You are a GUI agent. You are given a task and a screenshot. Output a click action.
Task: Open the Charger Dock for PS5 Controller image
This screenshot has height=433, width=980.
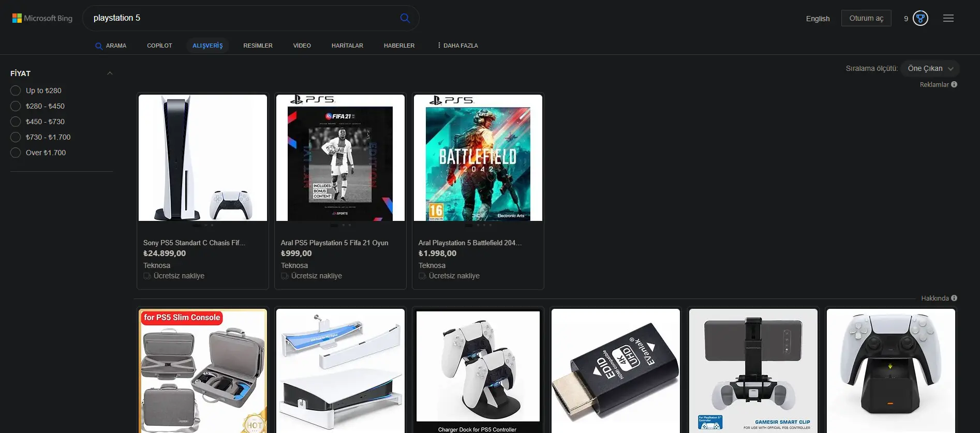click(478, 371)
